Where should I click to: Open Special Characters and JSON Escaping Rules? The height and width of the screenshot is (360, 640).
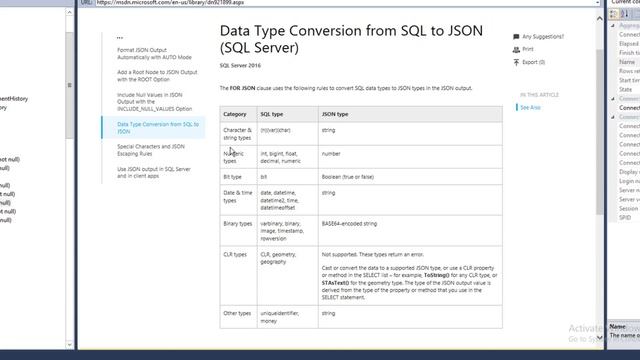point(151,150)
